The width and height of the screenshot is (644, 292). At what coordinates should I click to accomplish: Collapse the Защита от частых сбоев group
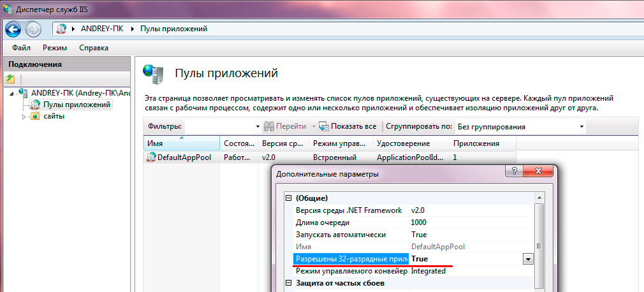coord(289,283)
